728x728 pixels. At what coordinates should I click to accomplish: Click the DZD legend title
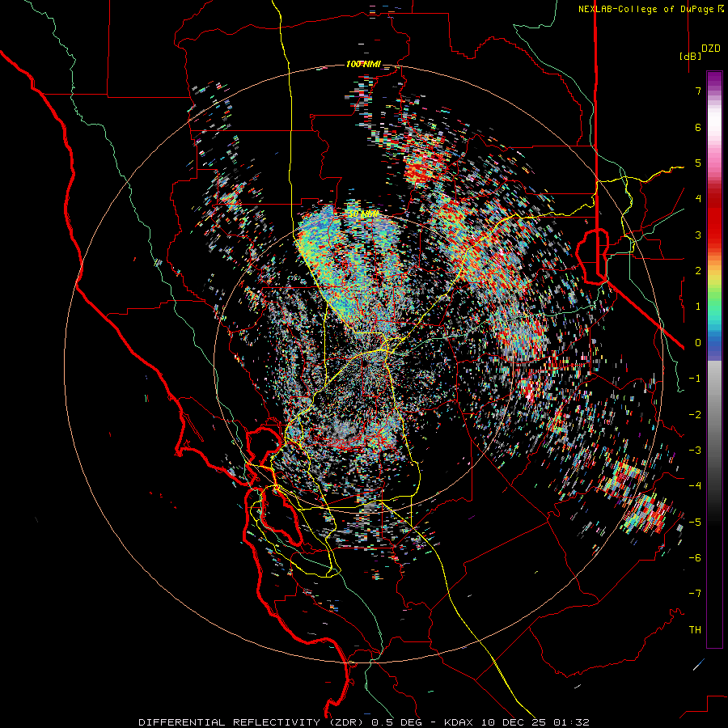711,49
